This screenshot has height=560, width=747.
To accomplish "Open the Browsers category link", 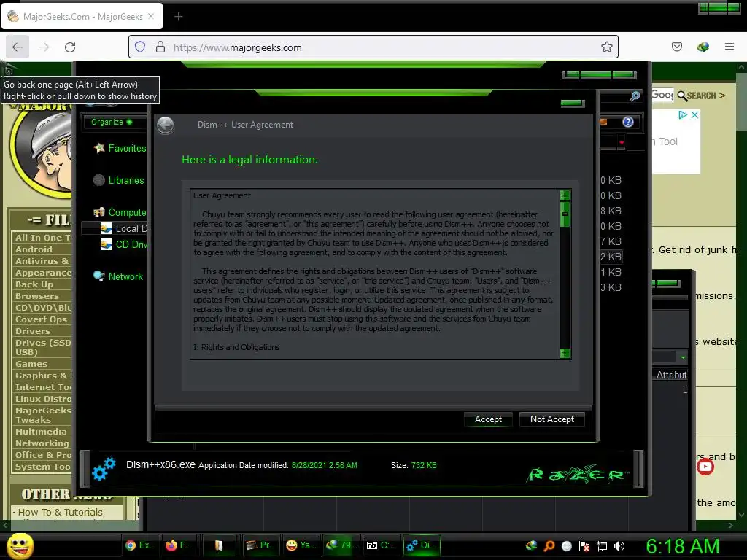I will click(x=37, y=296).
